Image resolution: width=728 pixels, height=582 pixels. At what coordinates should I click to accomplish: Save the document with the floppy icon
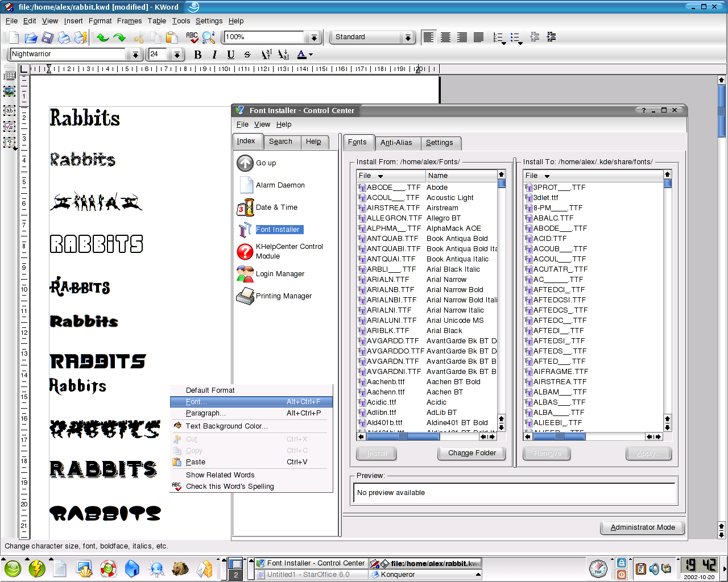[48, 38]
